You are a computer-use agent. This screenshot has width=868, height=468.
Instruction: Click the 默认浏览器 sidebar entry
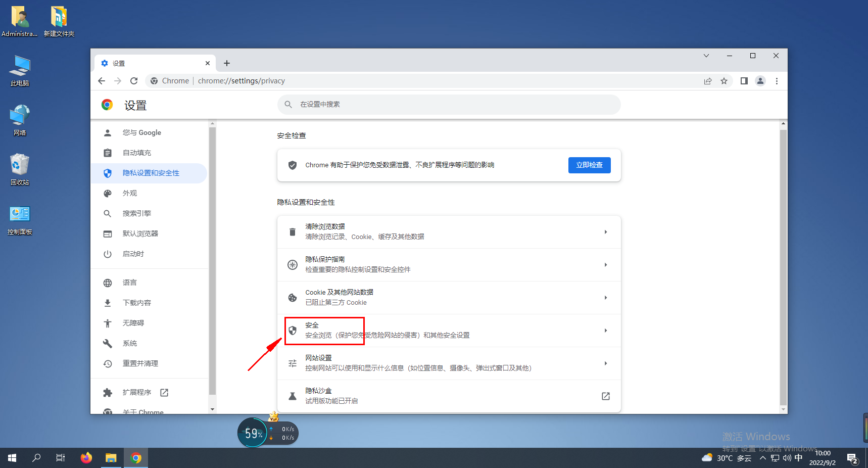[x=140, y=233]
